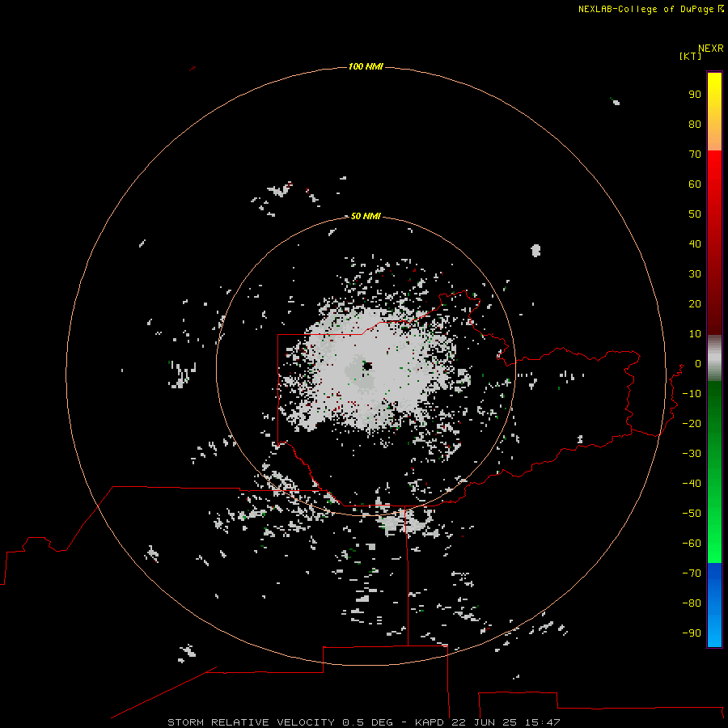Click the positive 50 knot scale label
The image size is (728, 728).
tap(695, 214)
